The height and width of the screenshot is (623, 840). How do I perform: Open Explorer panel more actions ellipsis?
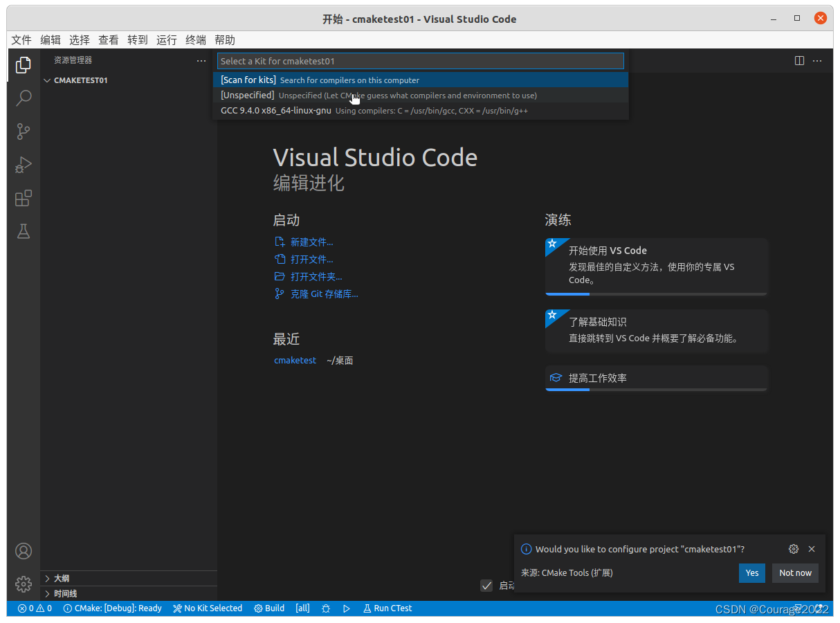[201, 61]
